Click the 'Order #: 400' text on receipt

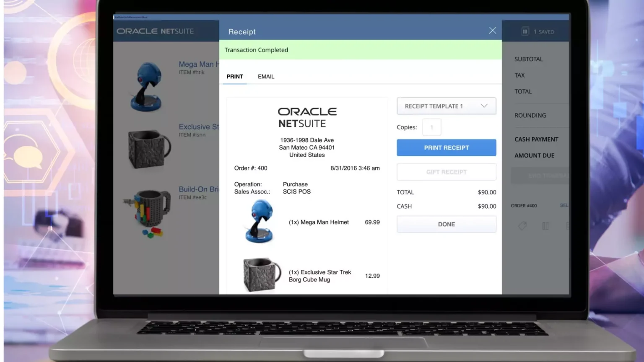pos(251,168)
